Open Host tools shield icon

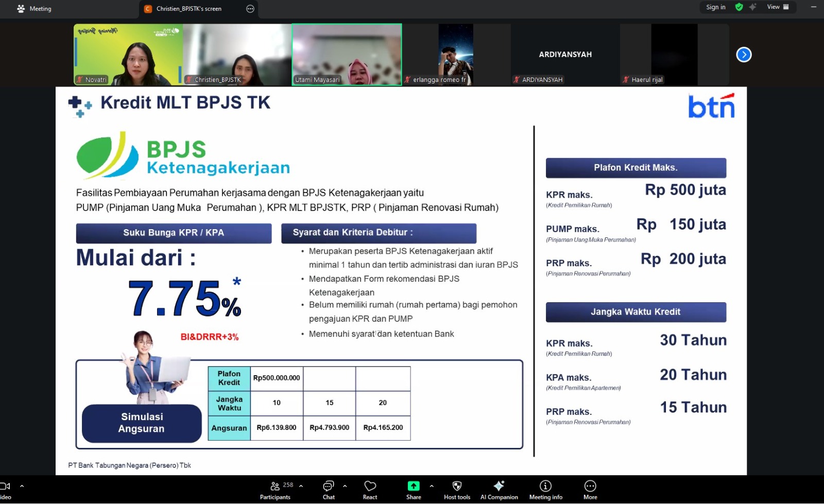pos(457,486)
